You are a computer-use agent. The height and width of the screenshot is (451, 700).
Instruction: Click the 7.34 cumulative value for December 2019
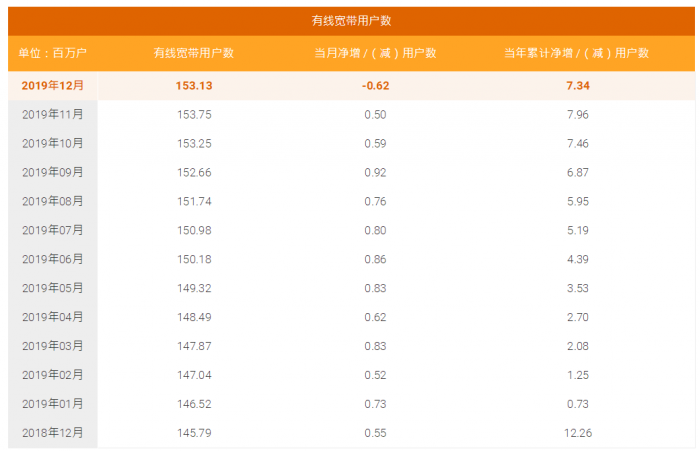tap(577, 86)
